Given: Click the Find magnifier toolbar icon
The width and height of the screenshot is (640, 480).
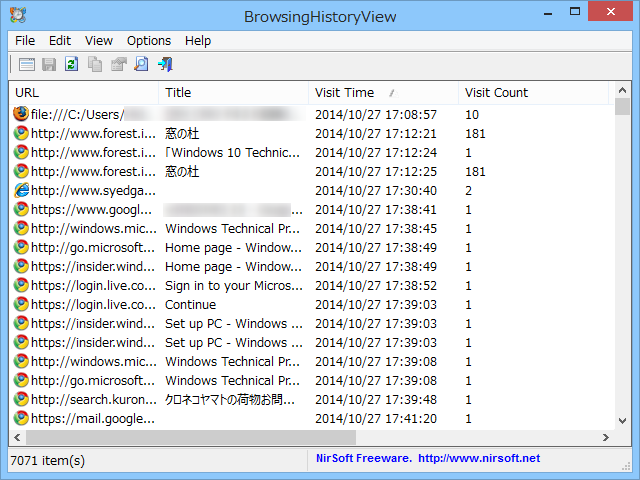Looking at the screenshot, I should coord(141,64).
